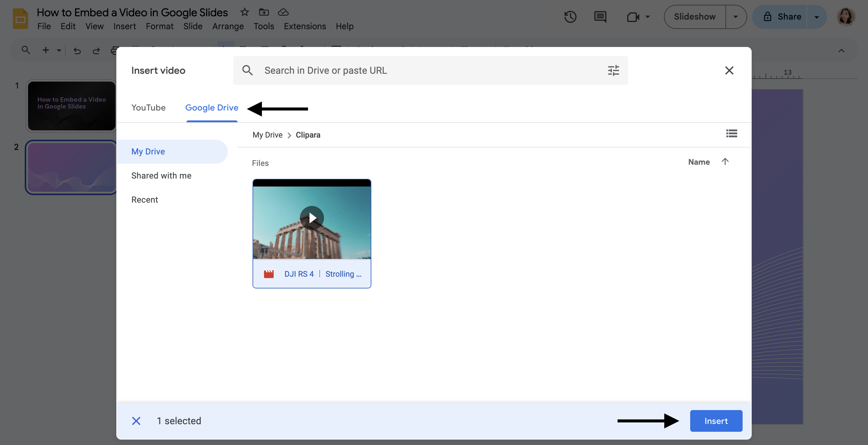Click the red video file type icon
This screenshot has width=868, height=445.
click(x=269, y=274)
